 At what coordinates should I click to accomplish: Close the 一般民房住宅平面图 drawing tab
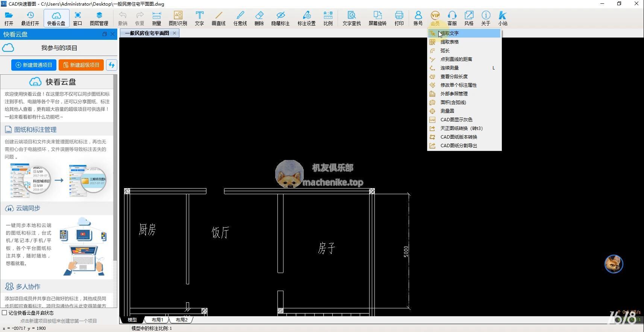[x=174, y=33]
